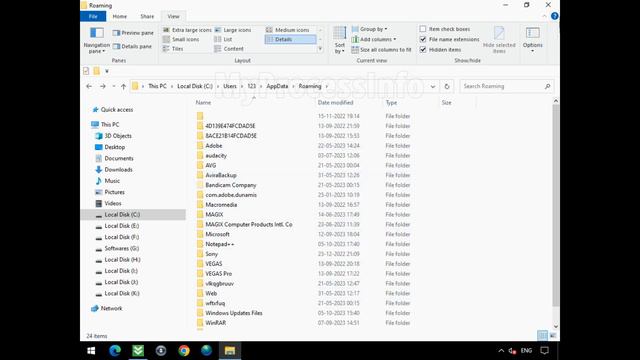Refresh the Roaming folder view
The width and height of the screenshot is (640, 360).
(x=447, y=87)
